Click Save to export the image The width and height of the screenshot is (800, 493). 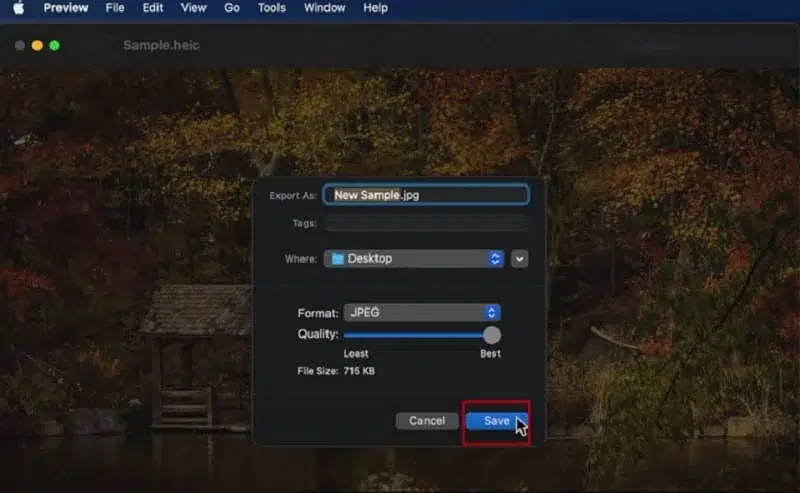[496, 421]
